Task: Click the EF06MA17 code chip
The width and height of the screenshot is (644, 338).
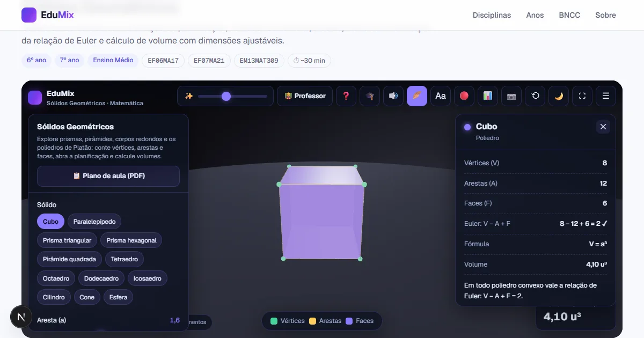Action: [x=163, y=61]
